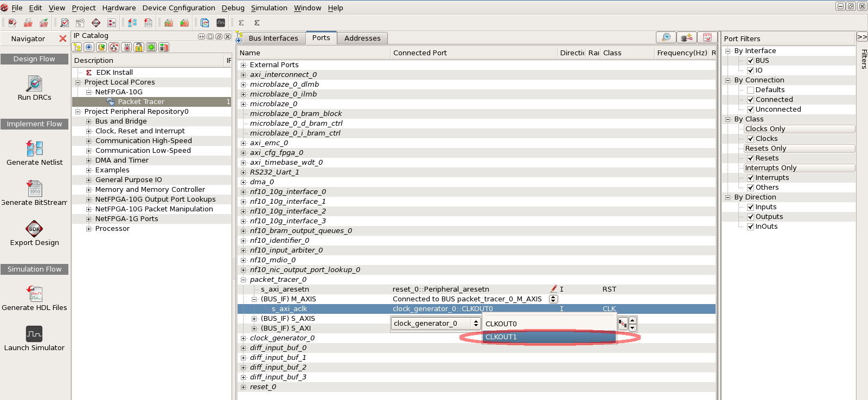The height and width of the screenshot is (400, 868).
Task: Click the Run DRCs icon
Action: [x=34, y=84]
